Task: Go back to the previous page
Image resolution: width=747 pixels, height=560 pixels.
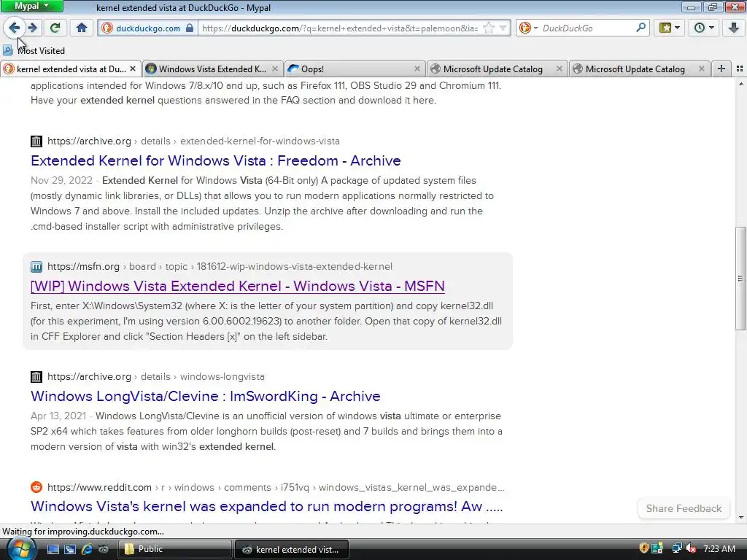Action: 15,28
